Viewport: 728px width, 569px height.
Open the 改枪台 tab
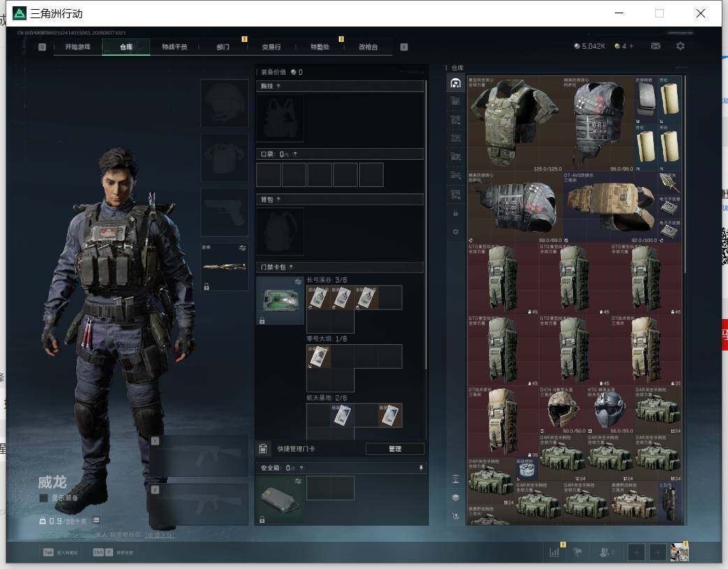pyautogui.click(x=367, y=47)
